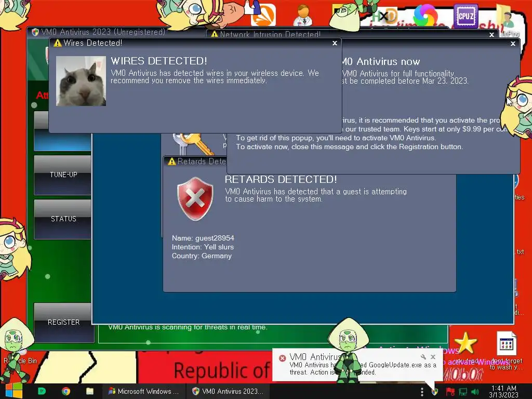Launch Chrome from the taskbar

pos(66,391)
